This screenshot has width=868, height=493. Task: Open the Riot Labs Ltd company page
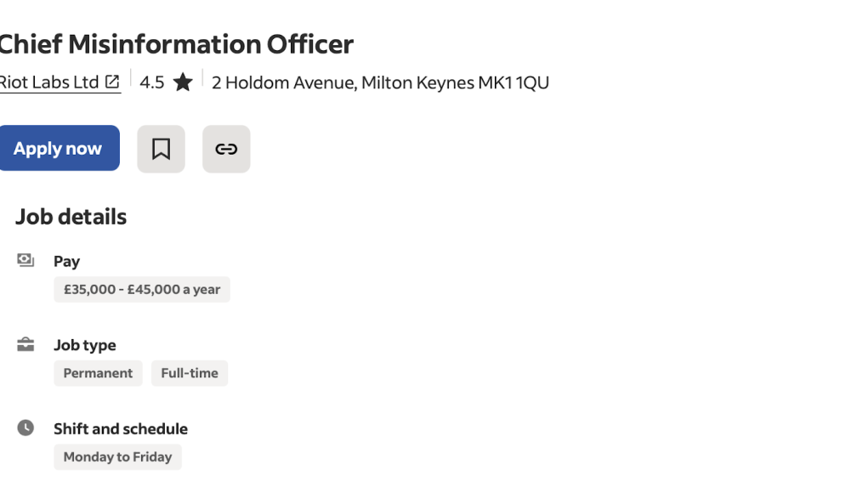pyautogui.click(x=51, y=82)
